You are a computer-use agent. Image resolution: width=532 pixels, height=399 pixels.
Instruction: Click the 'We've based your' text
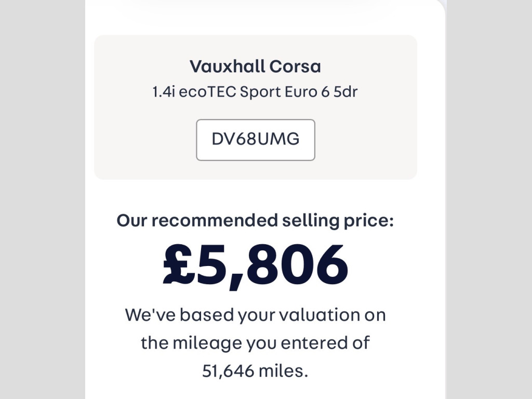click(x=179, y=315)
